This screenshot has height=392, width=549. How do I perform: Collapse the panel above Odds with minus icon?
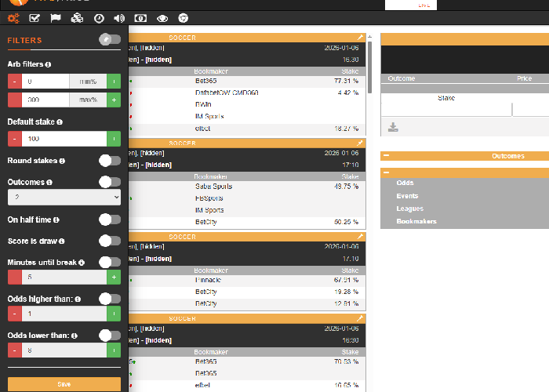[386, 172]
